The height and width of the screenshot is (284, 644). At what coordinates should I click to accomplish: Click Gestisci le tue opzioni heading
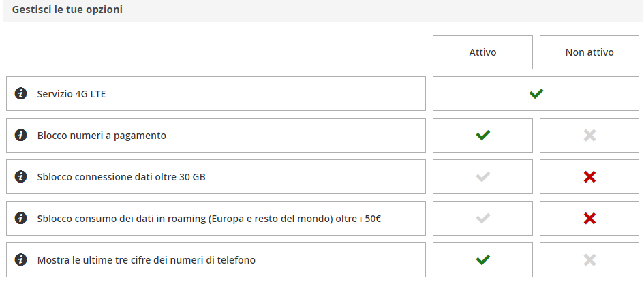pyautogui.click(x=67, y=10)
